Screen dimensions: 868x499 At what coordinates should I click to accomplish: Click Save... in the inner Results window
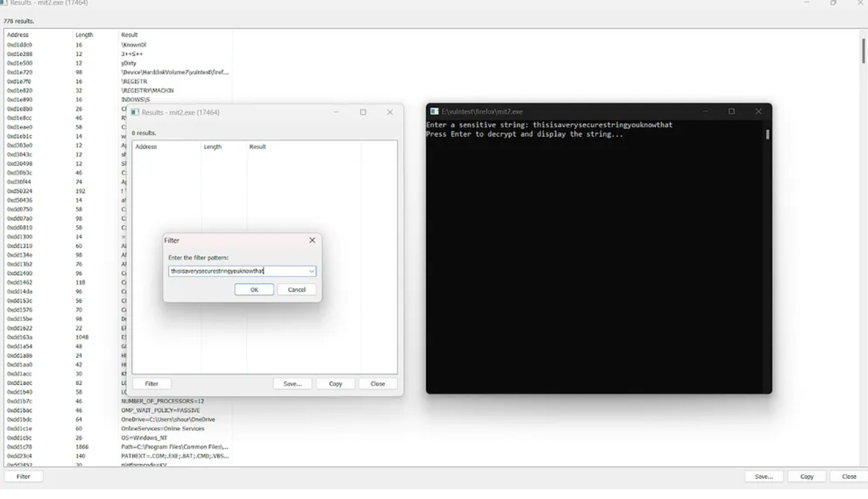coord(292,384)
